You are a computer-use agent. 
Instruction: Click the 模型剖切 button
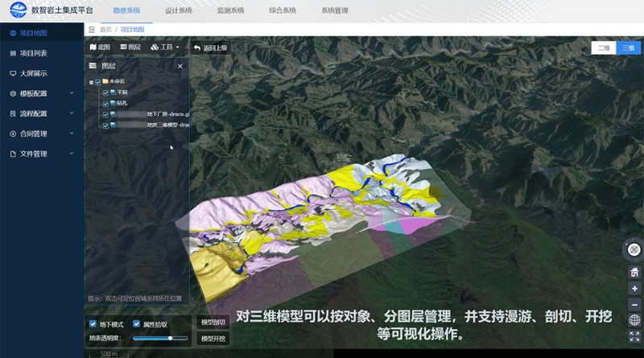pyautogui.click(x=213, y=323)
